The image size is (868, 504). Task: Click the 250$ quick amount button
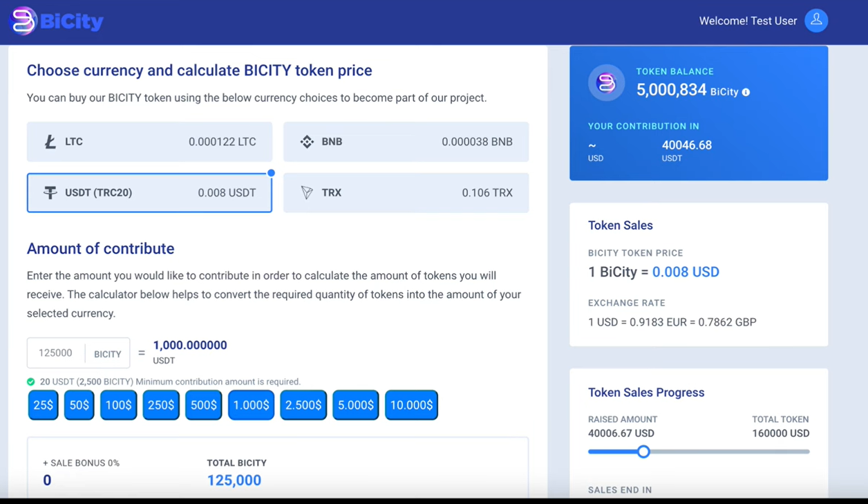pyautogui.click(x=161, y=405)
